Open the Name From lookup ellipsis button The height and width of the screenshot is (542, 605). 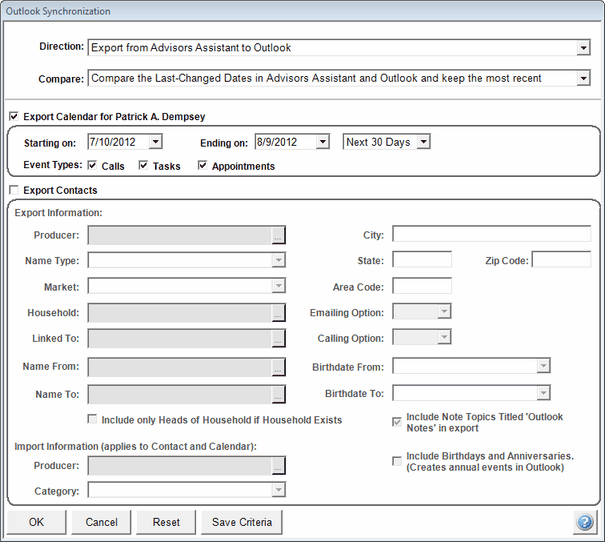point(278,367)
